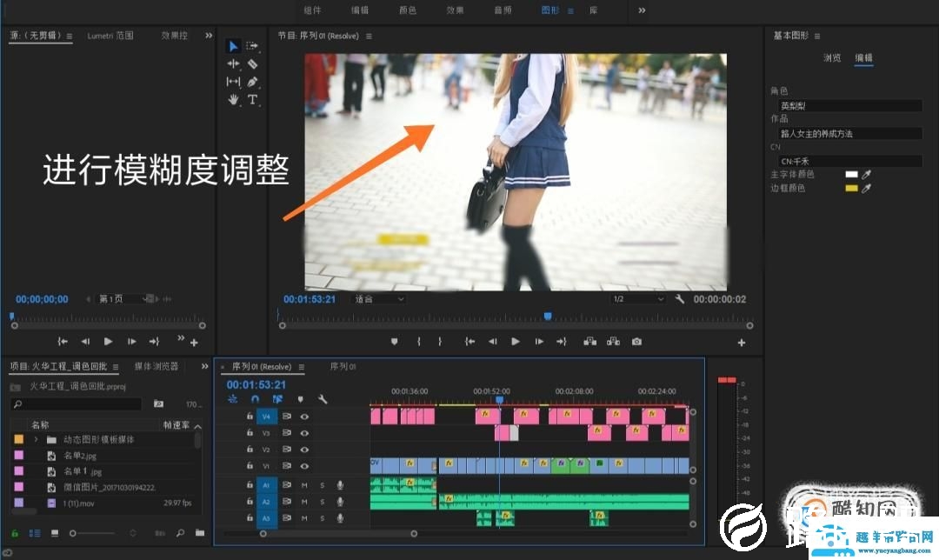Image resolution: width=939 pixels, height=560 pixels.
Task: Switch to the 浏览 tab in 基本图形 panel
Action: point(831,57)
